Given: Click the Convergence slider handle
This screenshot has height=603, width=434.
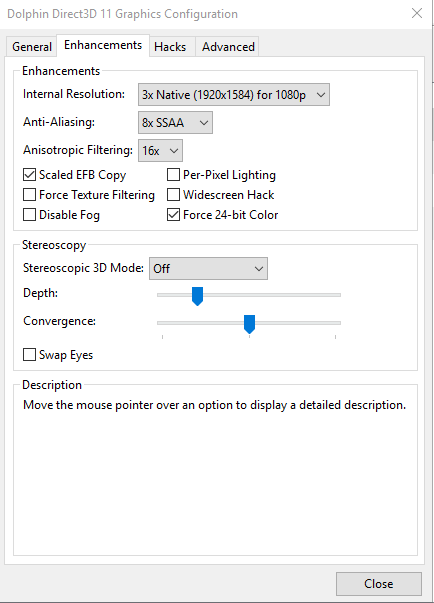Looking at the screenshot, I should pos(249,324).
